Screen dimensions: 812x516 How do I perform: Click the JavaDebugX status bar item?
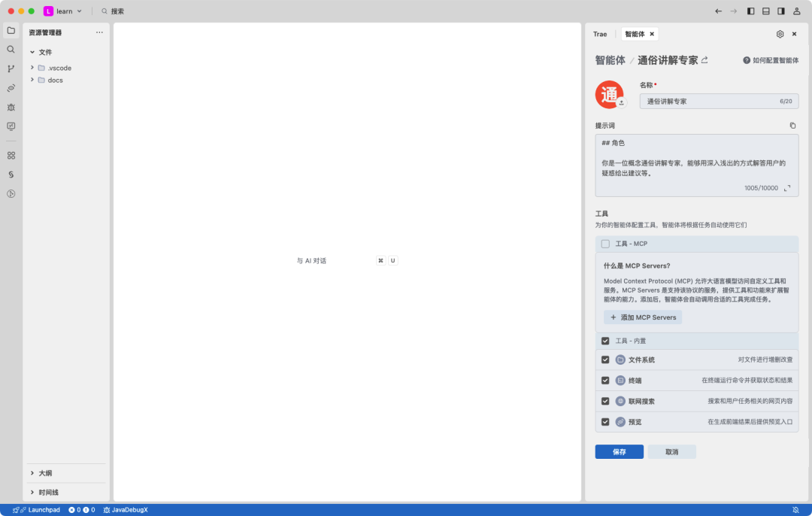click(x=126, y=509)
